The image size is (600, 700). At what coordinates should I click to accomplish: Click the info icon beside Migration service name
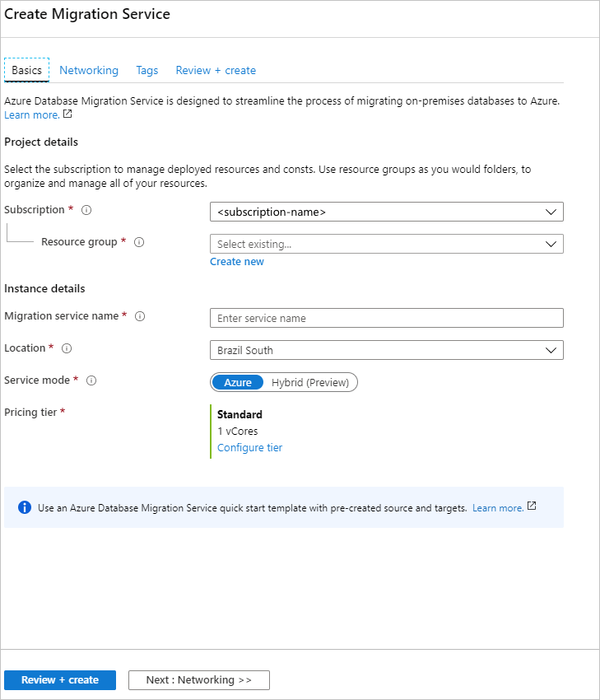pyautogui.click(x=140, y=315)
